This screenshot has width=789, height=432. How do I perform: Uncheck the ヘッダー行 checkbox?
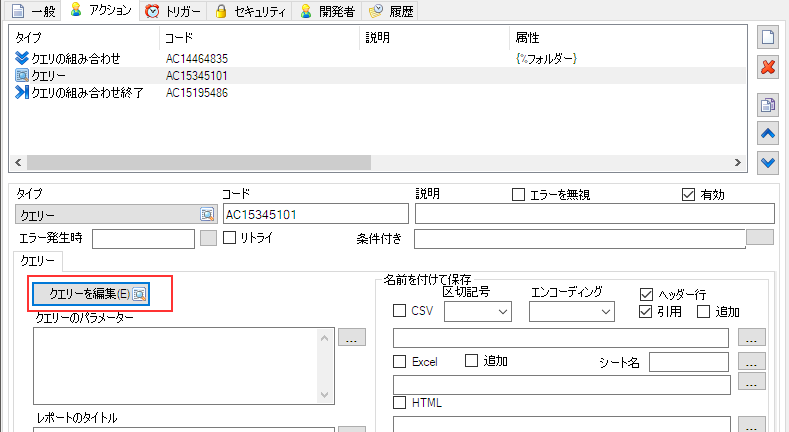click(x=646, y=294)
